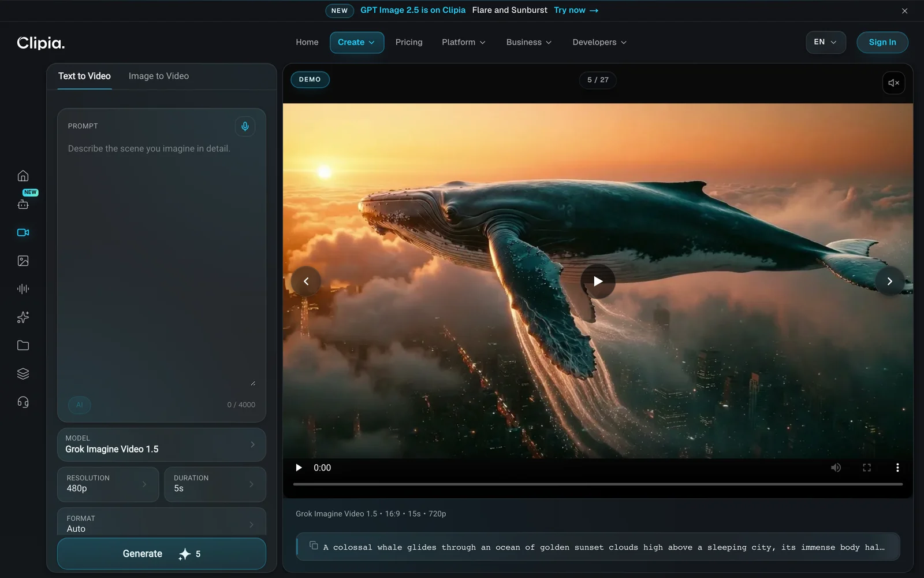Start the demo with center play button

(598, 281)
